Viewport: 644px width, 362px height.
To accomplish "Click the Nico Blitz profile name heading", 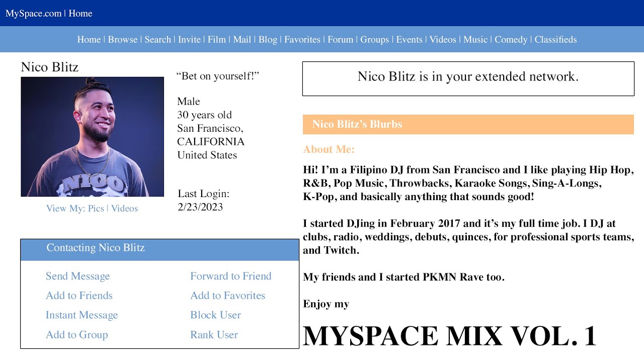I will (x=50, y=67).
